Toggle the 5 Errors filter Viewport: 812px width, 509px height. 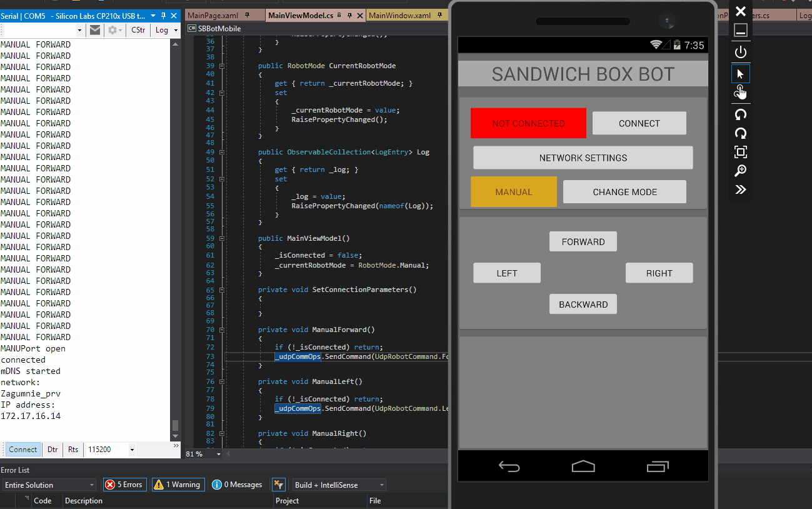click(x=124, y=485)
